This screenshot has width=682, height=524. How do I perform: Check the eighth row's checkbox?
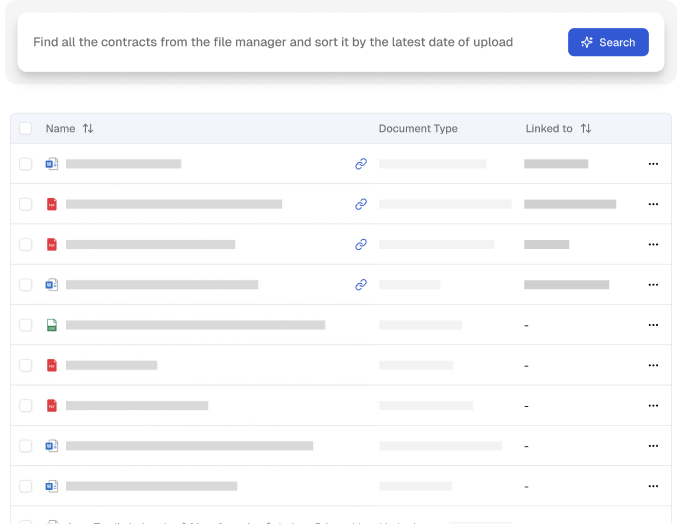(x=26, y=446)
